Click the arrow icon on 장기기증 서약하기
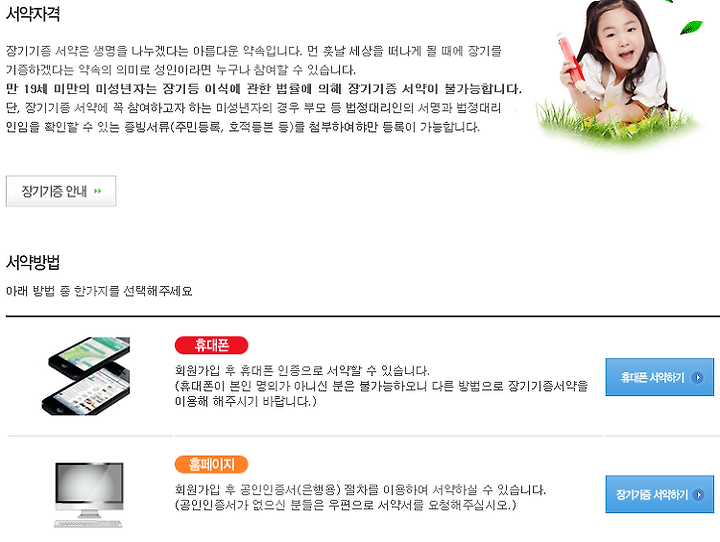The width and height of the screenshot is (720, 542). tap(698, 495)
